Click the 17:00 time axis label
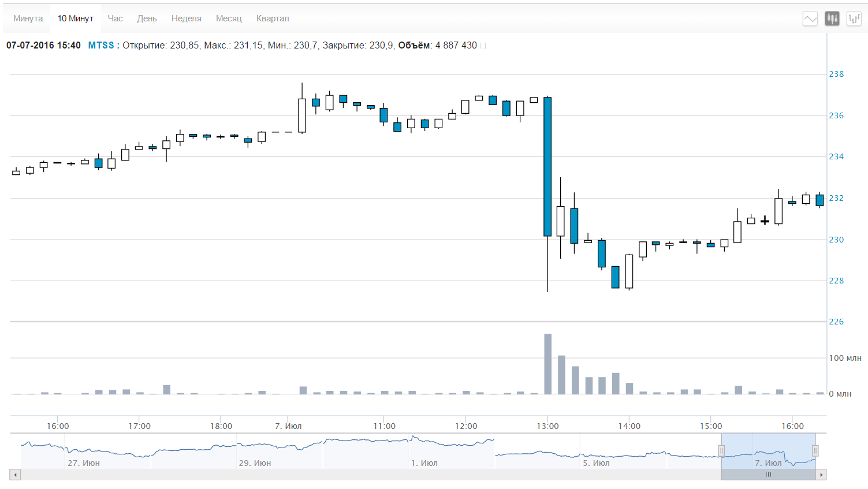The image size is (868, 489). (x=139, y=427)
